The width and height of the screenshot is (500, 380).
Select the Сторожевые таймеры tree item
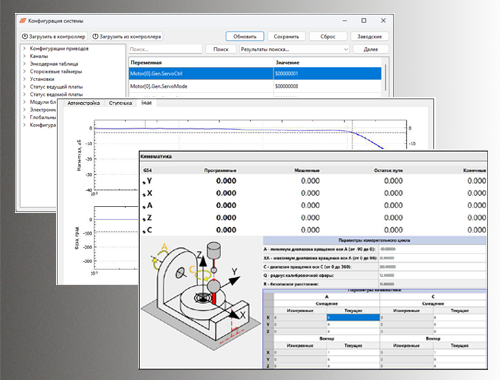point(56,71)
